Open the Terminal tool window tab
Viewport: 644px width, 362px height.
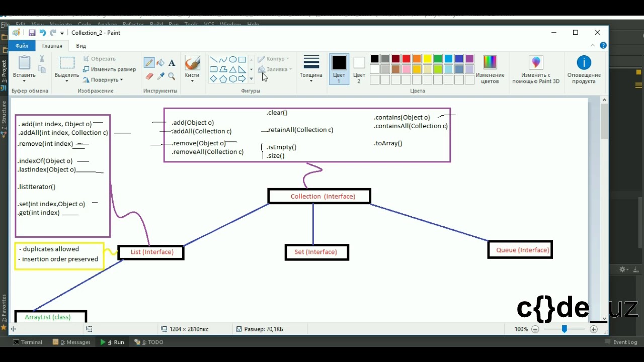pos(28,342)
